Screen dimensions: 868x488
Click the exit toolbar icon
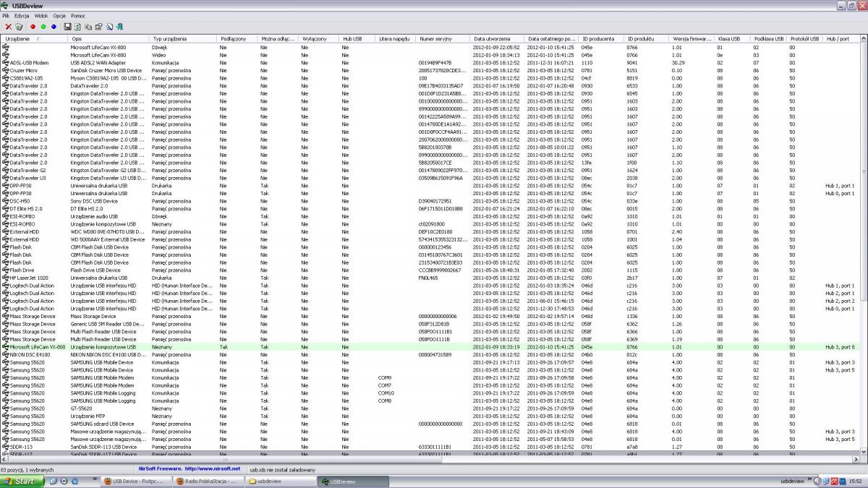pyautogui.click(x=119, y=27)
